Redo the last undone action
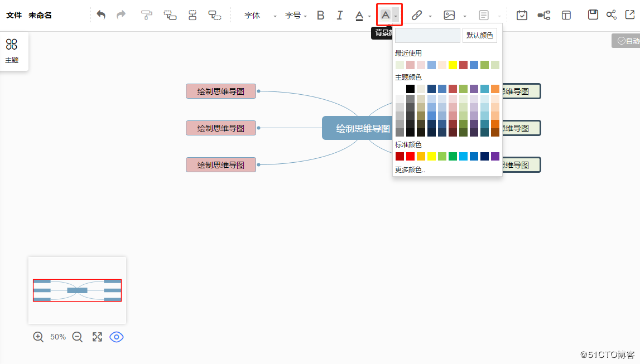This screenshot has height=364, width=640. (x=121, y=15)
